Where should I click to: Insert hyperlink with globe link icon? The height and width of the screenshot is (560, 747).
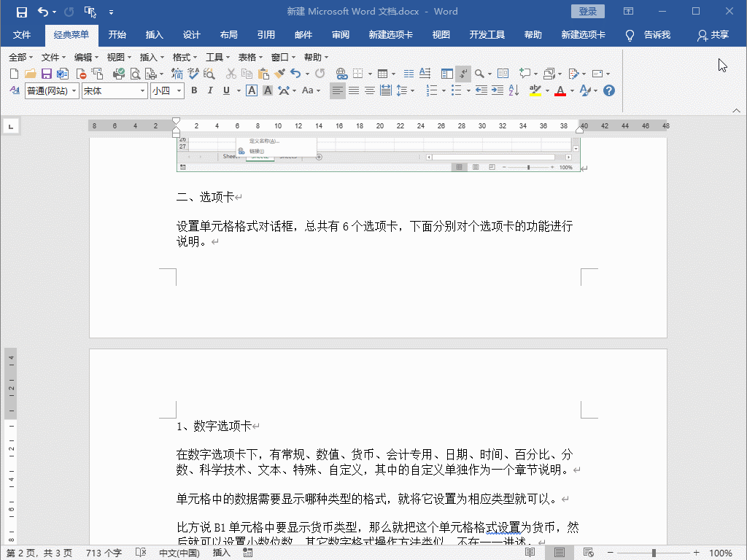(341, 74)
